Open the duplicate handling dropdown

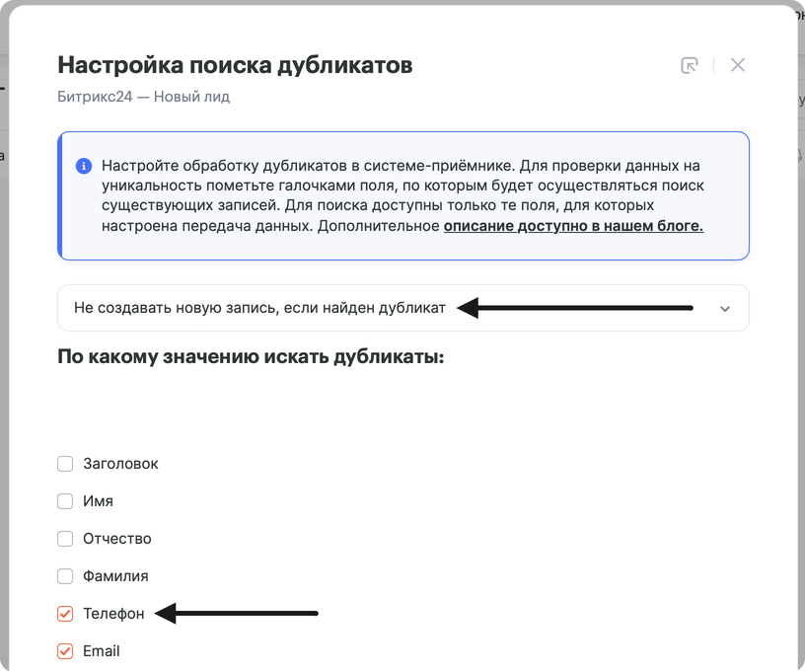point(403,308)
